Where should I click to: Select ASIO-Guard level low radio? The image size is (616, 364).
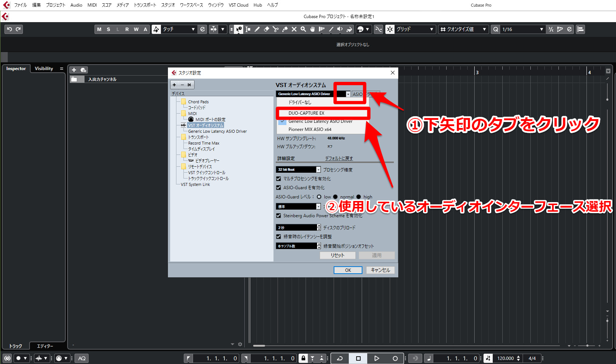[319, 197]
